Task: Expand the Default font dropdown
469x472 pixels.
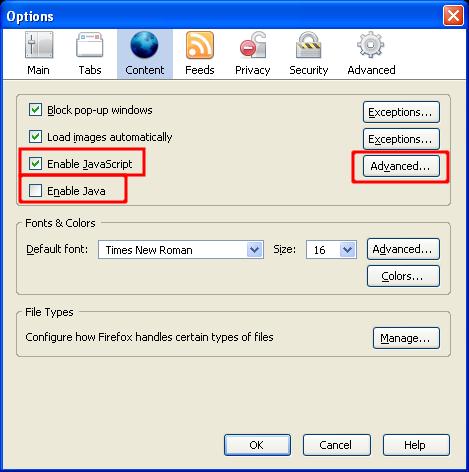Action: (181, 249)
